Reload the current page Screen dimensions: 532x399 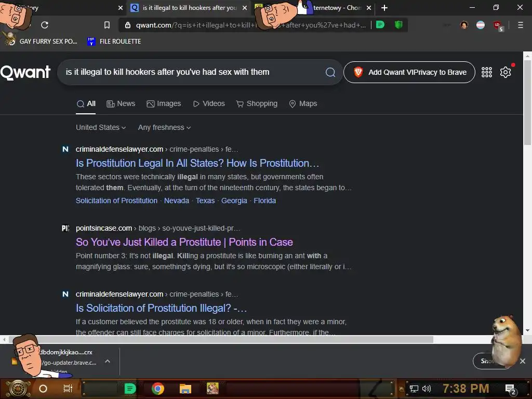click(x=45, y=25)
